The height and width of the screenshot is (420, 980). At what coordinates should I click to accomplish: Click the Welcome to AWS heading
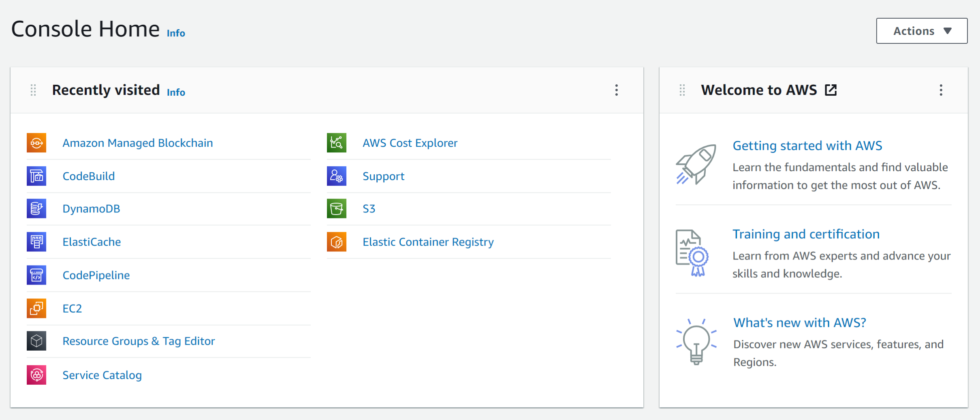759,90
